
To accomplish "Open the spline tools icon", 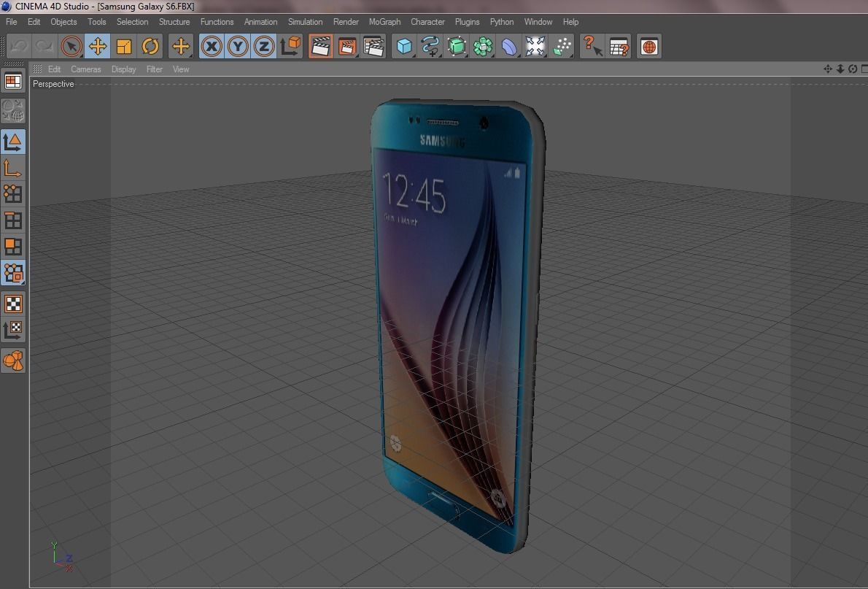I will [430, 47].
